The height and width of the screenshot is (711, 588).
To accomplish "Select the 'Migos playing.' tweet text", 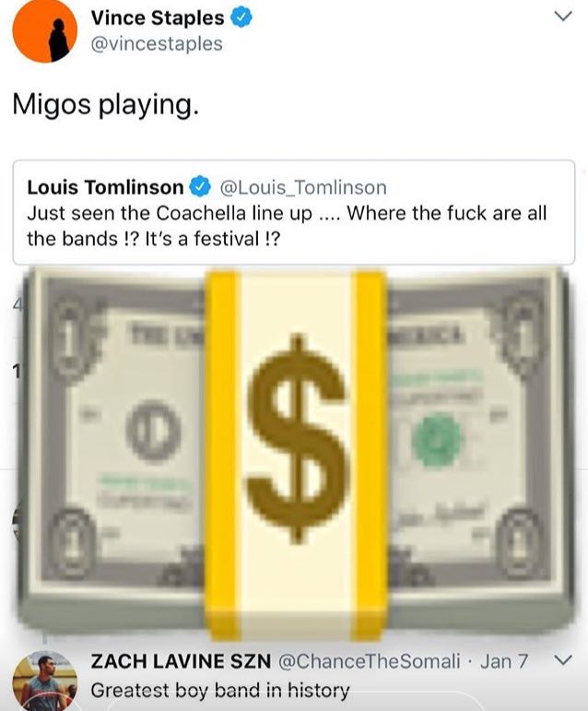I will pyautogui.click(x=106, y=105).
